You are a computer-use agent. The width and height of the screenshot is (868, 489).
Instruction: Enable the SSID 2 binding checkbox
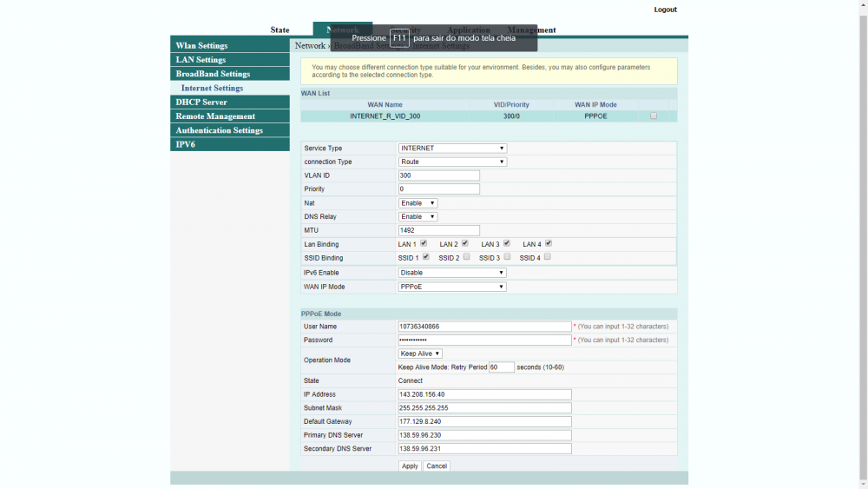pos(466,257)
